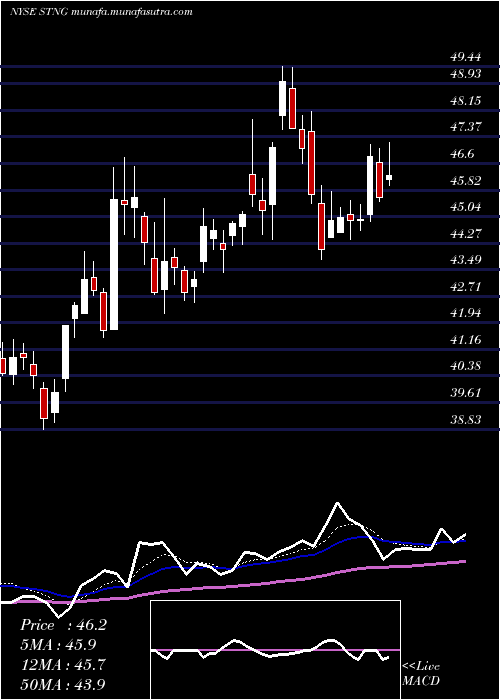Click the last small white candle near 46.2
500x700 pixels.
click(x=389, y=177)
